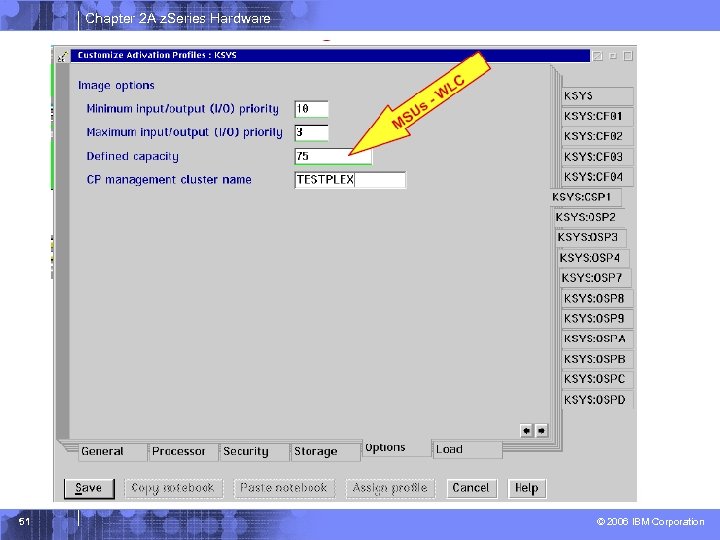Focus the Maximum I/O priority field

coord(311,133)
